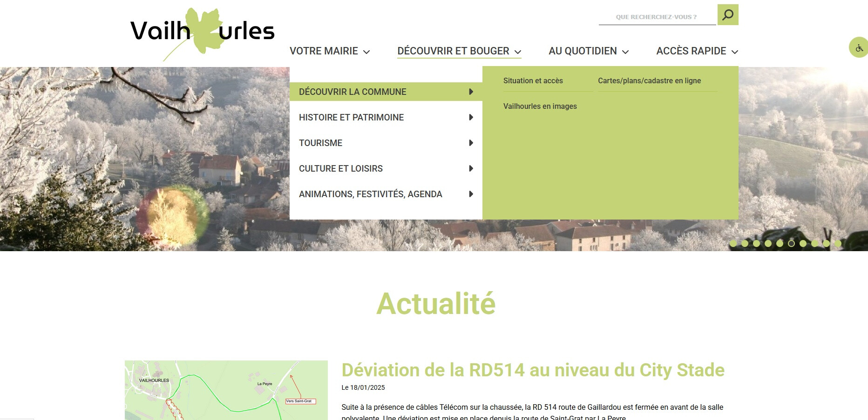The width and height of the screenshot is (868, 420).
Task: Open Situation et accès submenu item
Action: coord(533,81)
